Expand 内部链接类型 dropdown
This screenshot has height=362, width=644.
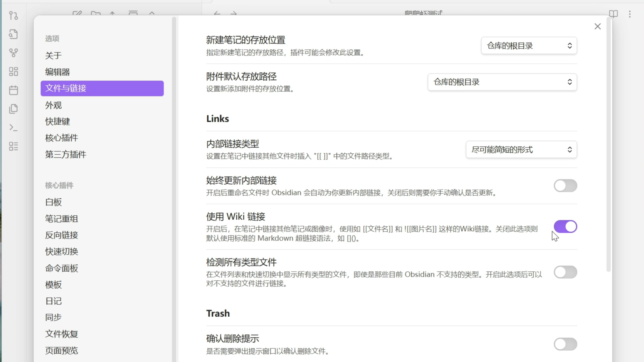tap(521, 150)
